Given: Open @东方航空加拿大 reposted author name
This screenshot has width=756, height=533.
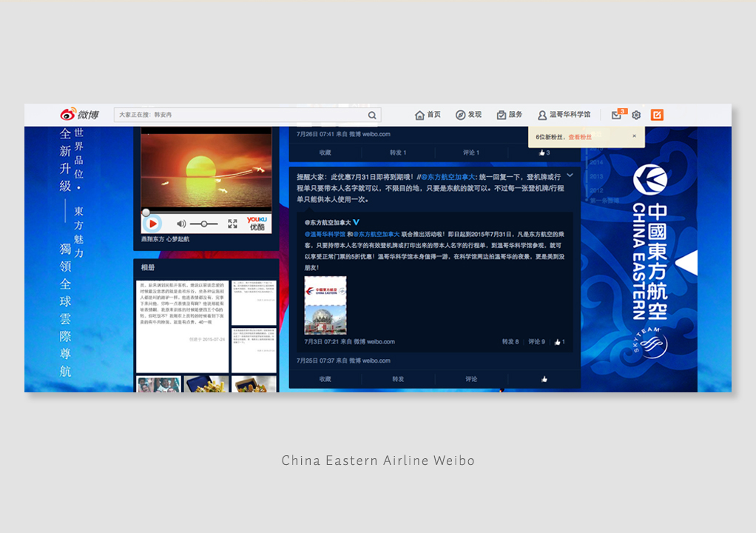Looking at the screenshot, I should coord(328,222).
